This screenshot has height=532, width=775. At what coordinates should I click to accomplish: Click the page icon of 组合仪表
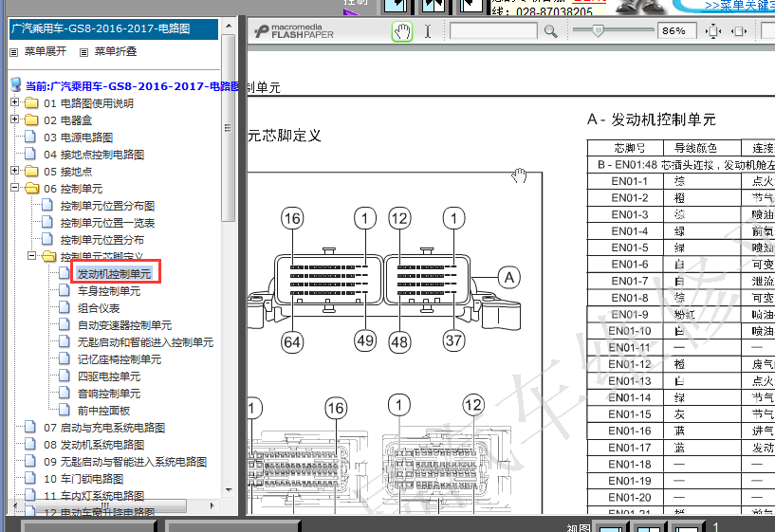pos(65,308)
